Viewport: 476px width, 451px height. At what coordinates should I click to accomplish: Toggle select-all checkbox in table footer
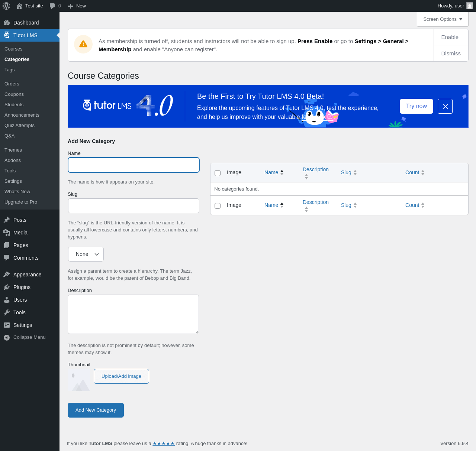click(218, 206)
